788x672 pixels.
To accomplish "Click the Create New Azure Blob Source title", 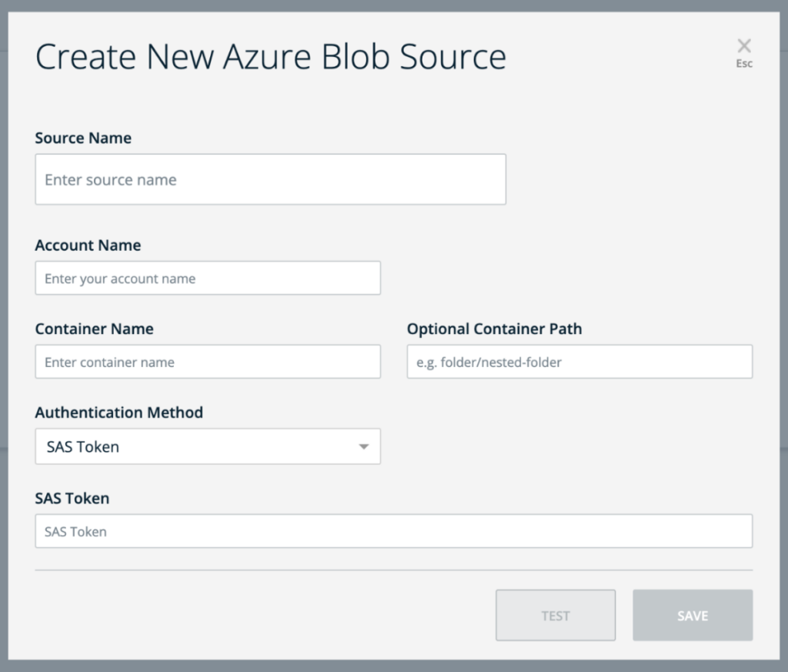I will pos(271,56).
